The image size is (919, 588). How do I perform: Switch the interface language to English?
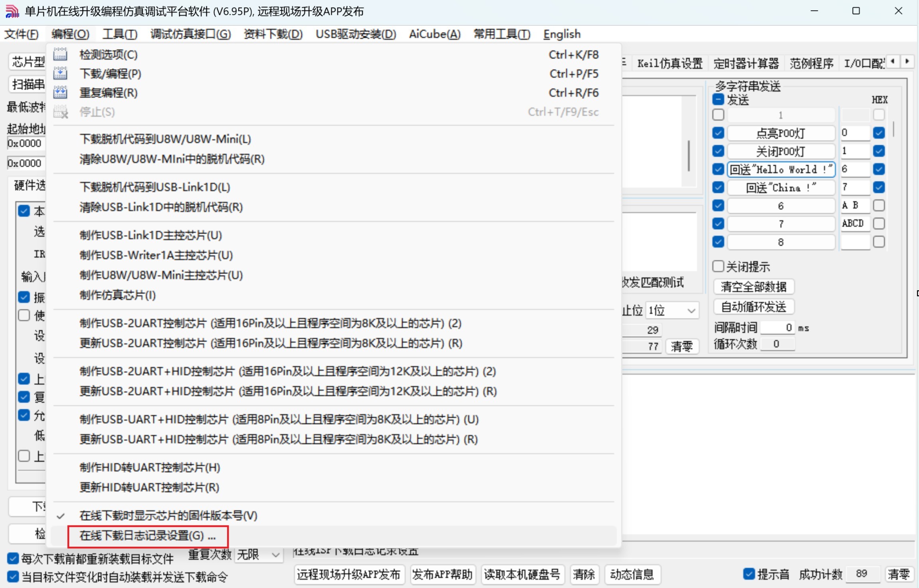pyautogui.click(x=562, y=34)
